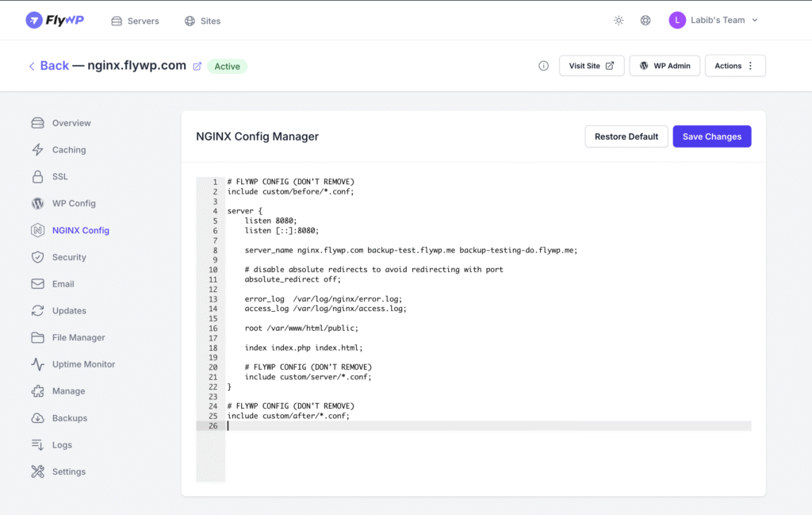The image size is (812, 515).
Task: Click the FlyWP logo
Action: pyautogui.click(x=55, y=20)
